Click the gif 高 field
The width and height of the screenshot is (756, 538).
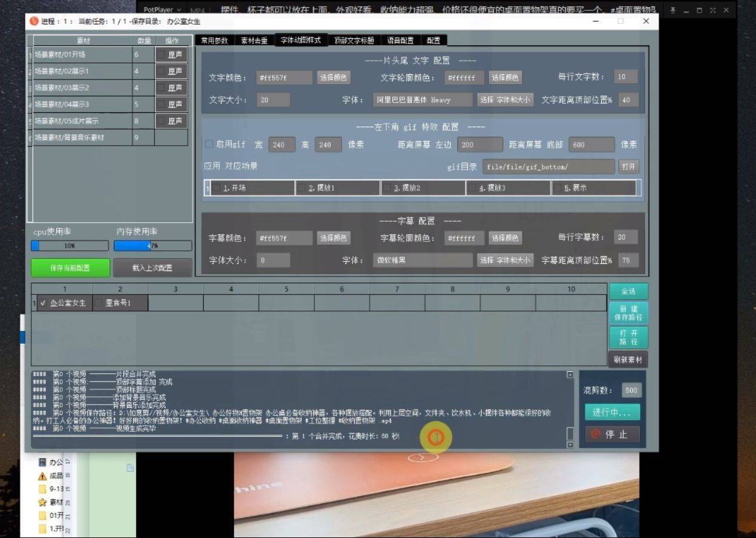328,145
